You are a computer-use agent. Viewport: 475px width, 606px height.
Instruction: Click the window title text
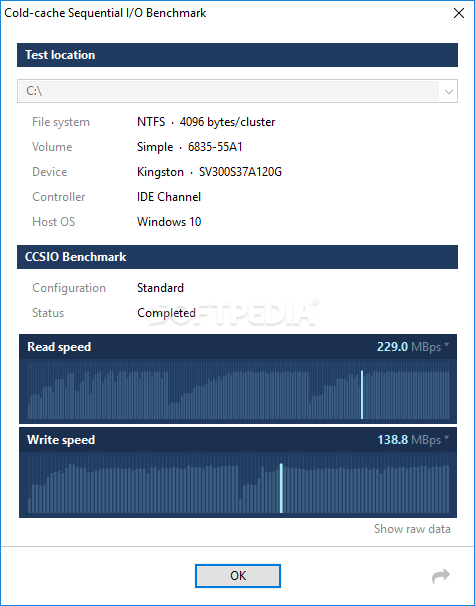(105, 13)
